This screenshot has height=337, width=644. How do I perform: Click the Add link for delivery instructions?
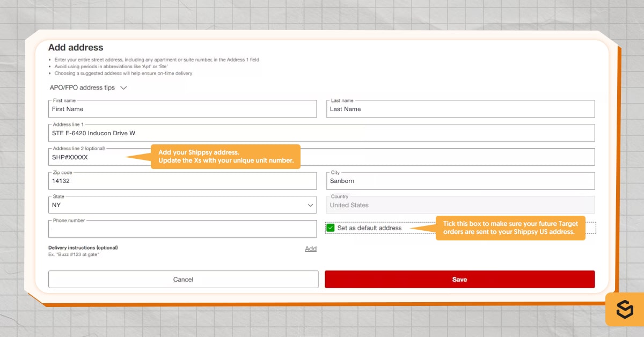point(311,248)
